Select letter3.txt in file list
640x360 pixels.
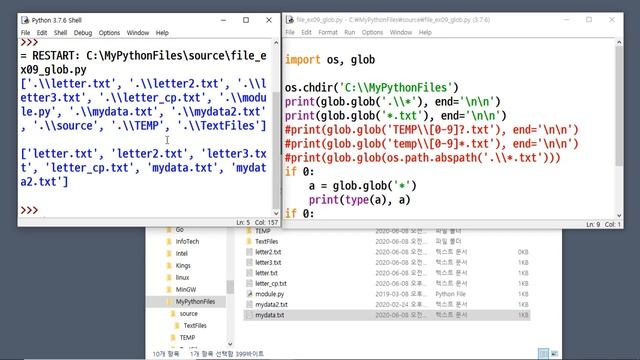point(268,262)
